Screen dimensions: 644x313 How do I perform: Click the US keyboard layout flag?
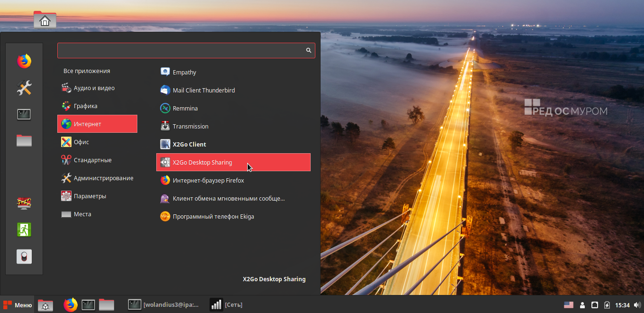[x=568, y=305]
